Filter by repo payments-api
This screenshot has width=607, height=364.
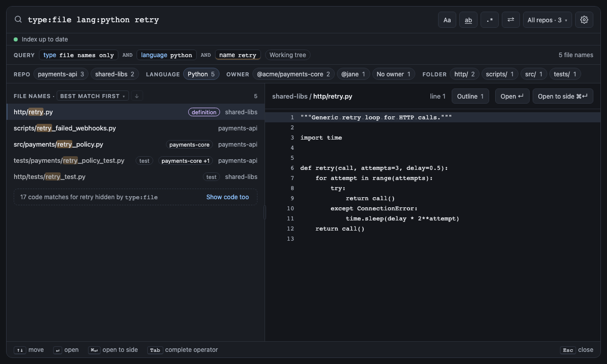coord(61,74)
